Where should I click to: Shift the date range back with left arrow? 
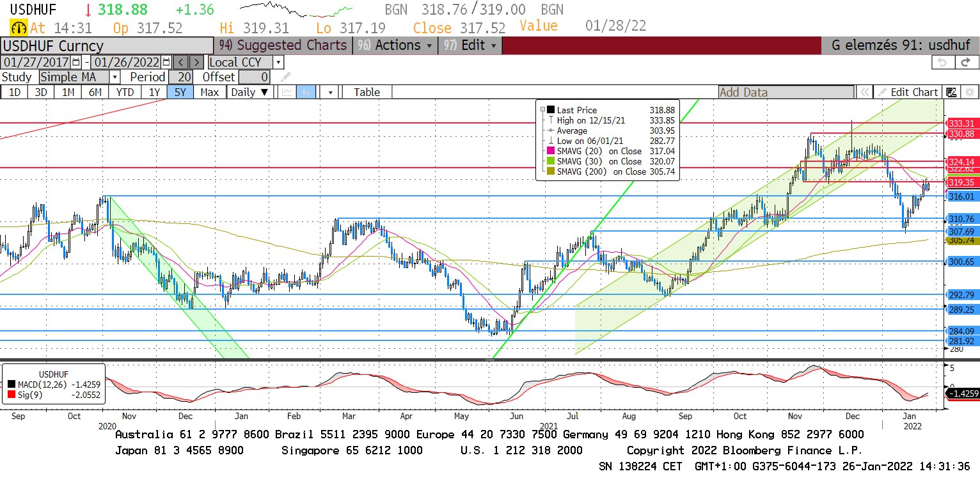(181, 62)
